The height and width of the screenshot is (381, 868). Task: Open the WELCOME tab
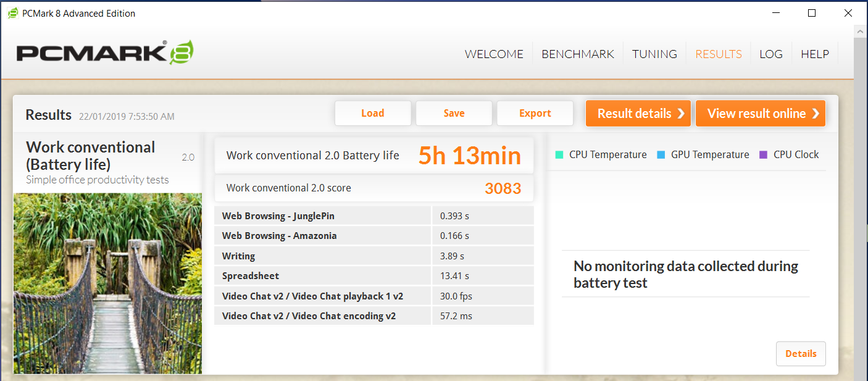click(494, 54)
